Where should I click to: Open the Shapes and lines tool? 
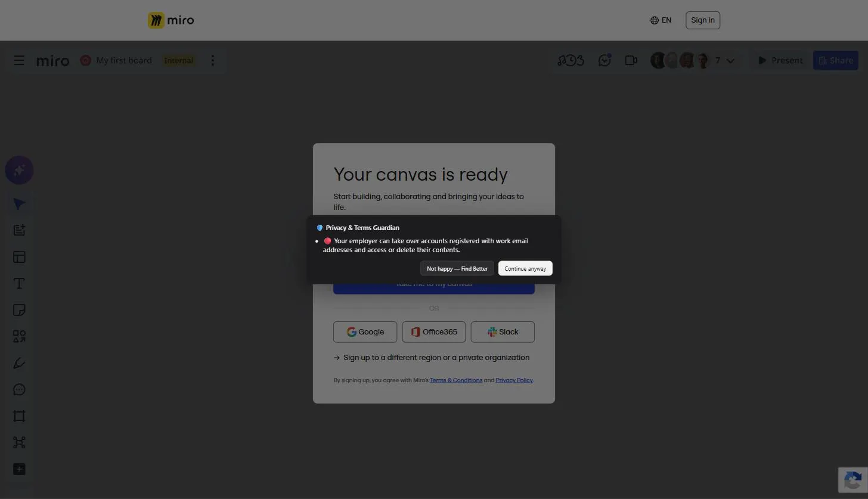(19, 337)
